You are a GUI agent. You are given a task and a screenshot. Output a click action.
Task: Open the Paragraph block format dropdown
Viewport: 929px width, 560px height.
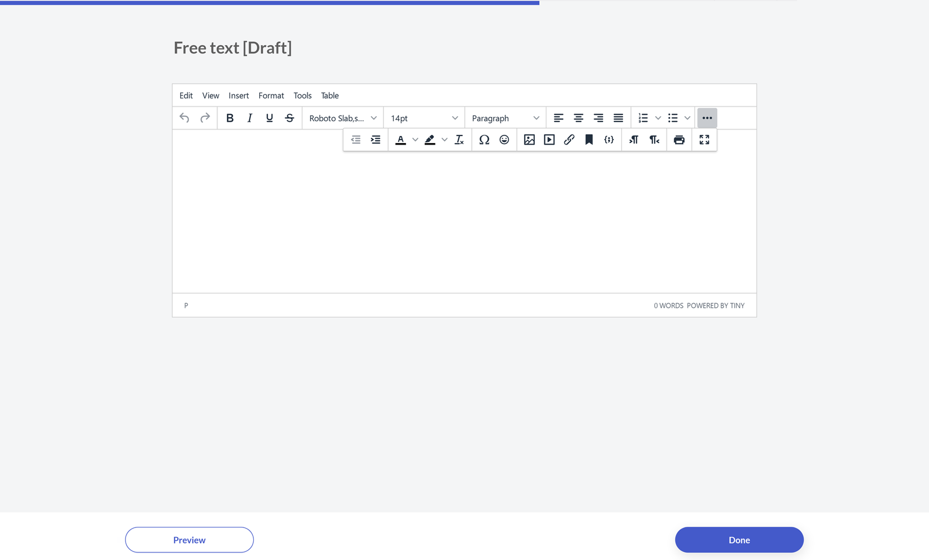tap(505, 118)
